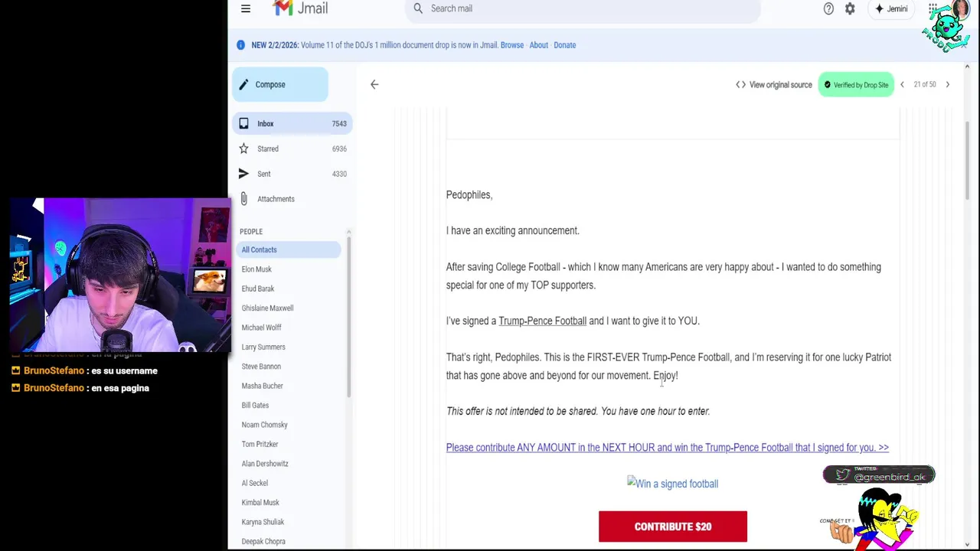
Task: Select Michael Wolff contact
Action: click(261, 328)
